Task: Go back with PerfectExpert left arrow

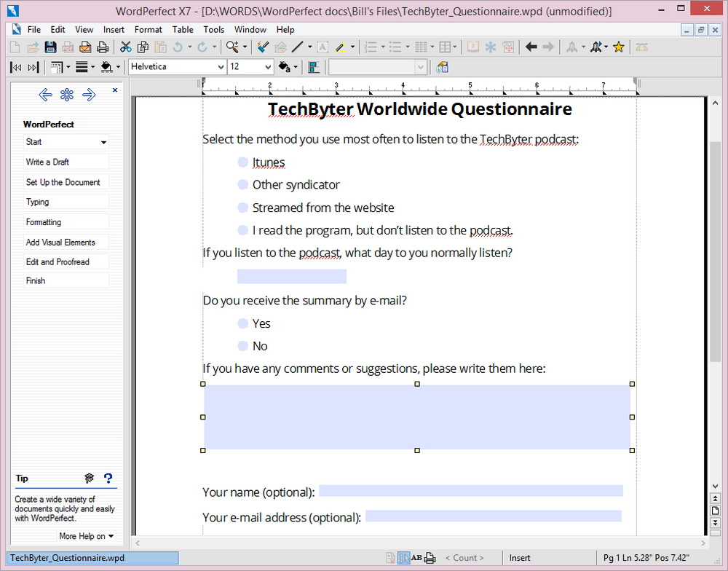Action: [x=45, y=95]
